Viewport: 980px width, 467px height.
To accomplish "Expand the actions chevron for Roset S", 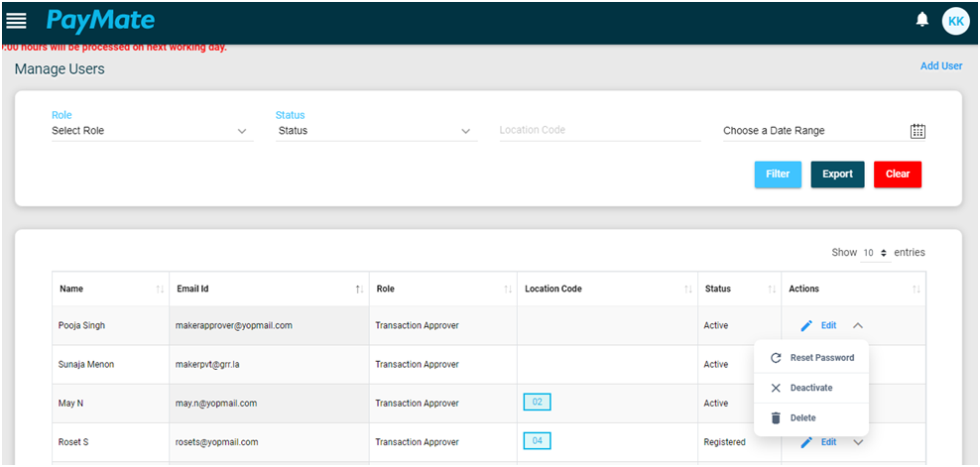I will (x=858, y=442).
